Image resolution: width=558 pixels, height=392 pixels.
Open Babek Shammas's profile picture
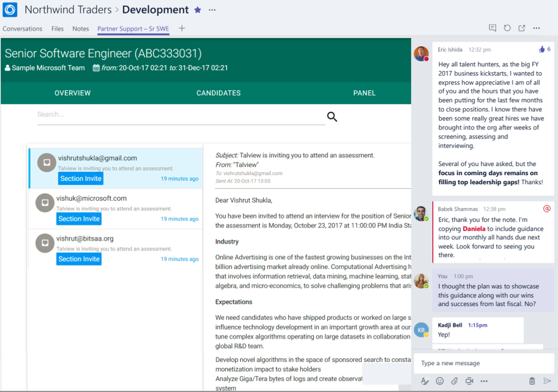click(x=421, y=213)
